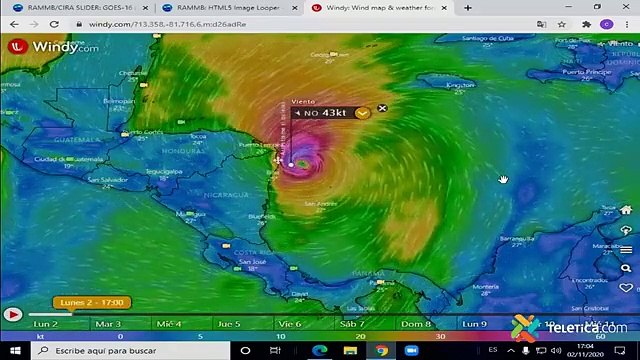Open Microsoft Edge from taskbar

320,351
